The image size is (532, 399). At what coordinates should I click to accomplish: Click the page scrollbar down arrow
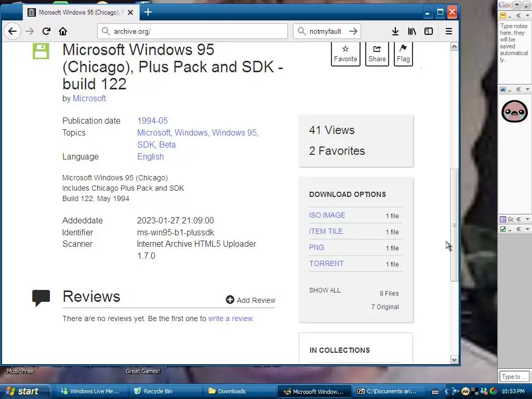click(x=454, y=360)
